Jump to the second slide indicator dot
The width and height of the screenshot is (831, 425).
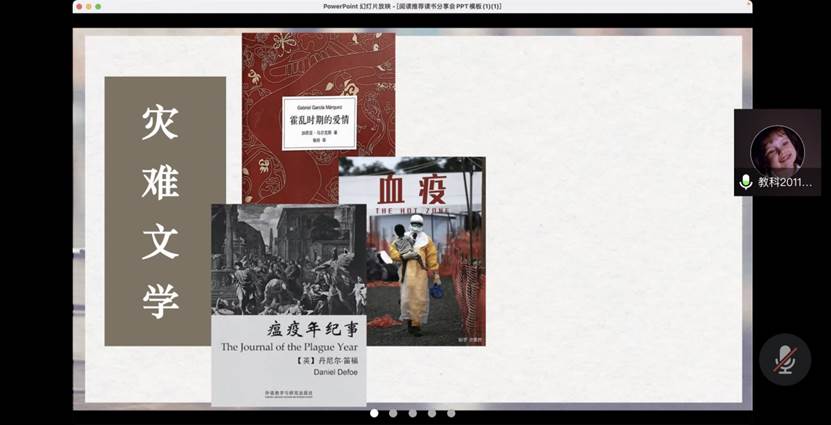(393, 413)
